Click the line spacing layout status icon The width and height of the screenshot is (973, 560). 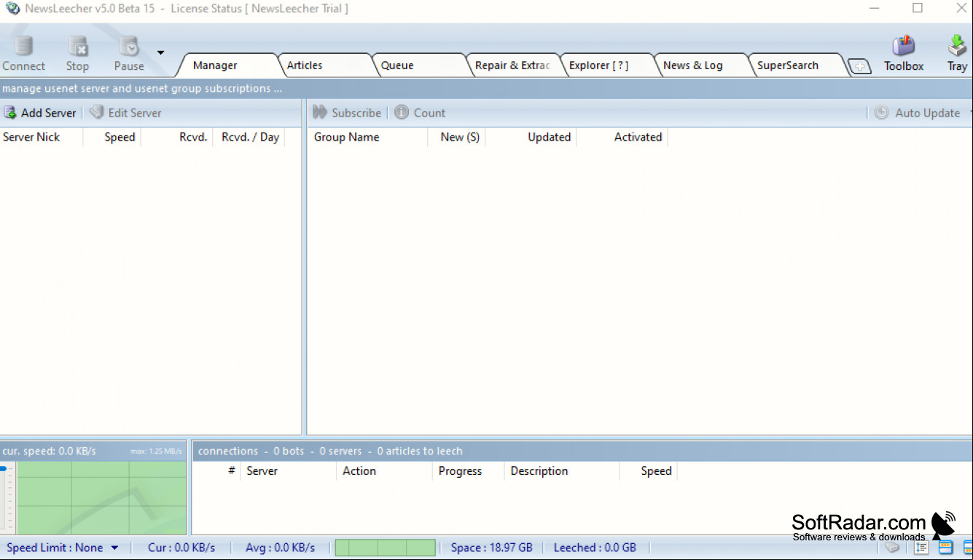click(x=921, y=548)
